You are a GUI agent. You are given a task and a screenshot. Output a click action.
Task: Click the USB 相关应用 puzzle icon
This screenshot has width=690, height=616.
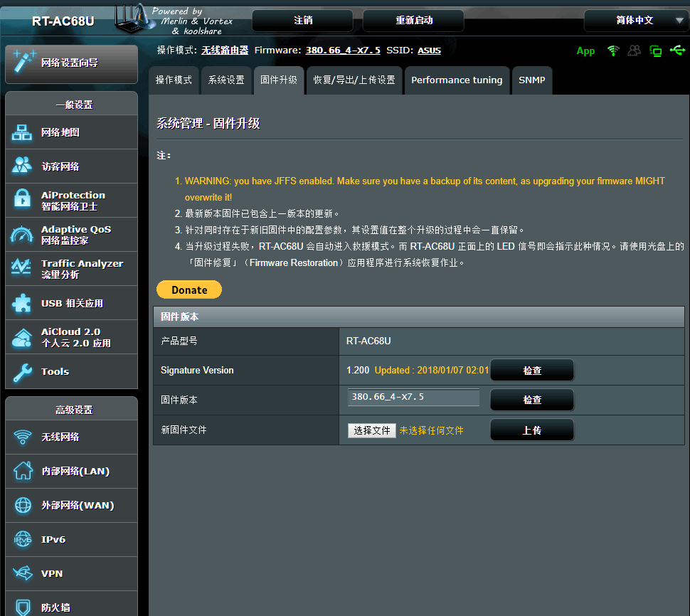pos(23,303)
